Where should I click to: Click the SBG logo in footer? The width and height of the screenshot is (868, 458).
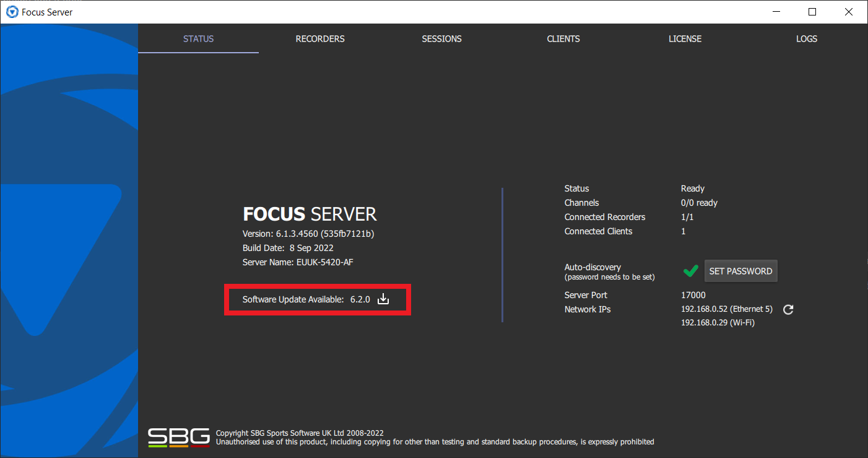[x=179, y=437]
